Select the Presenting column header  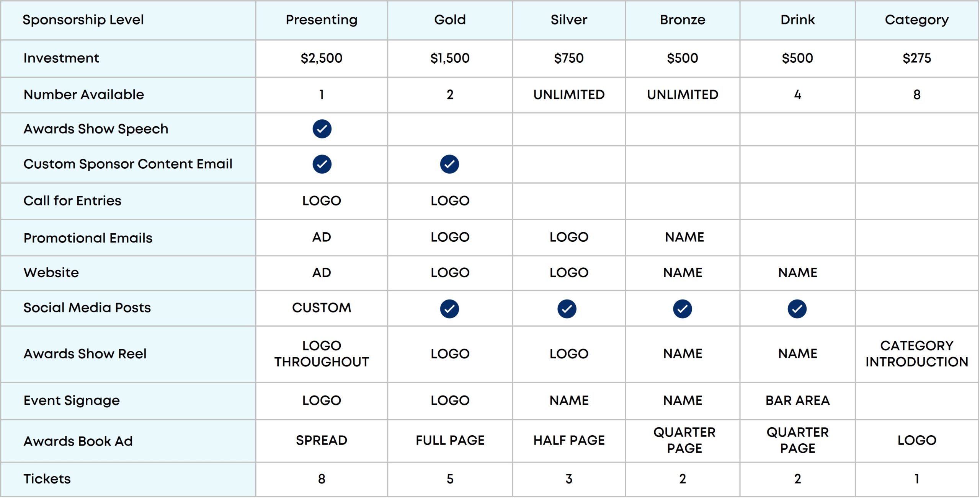[322, 20]
